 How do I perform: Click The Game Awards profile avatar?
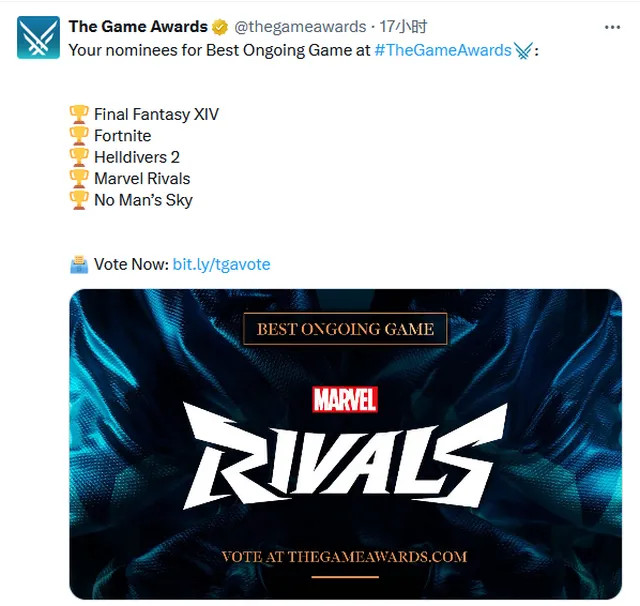click(x=38, y=38)
